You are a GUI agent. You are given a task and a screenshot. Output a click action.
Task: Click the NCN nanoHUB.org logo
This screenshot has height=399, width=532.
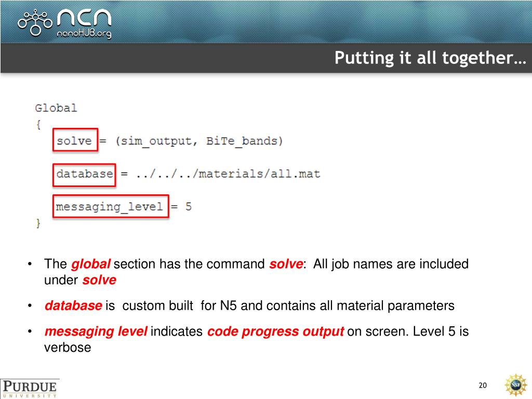[x=64, y=23]
